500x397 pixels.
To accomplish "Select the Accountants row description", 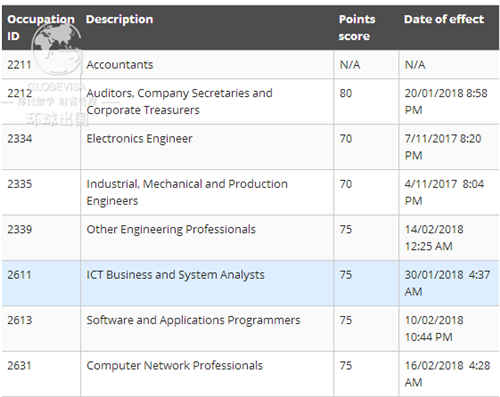I will coord(120,64).
